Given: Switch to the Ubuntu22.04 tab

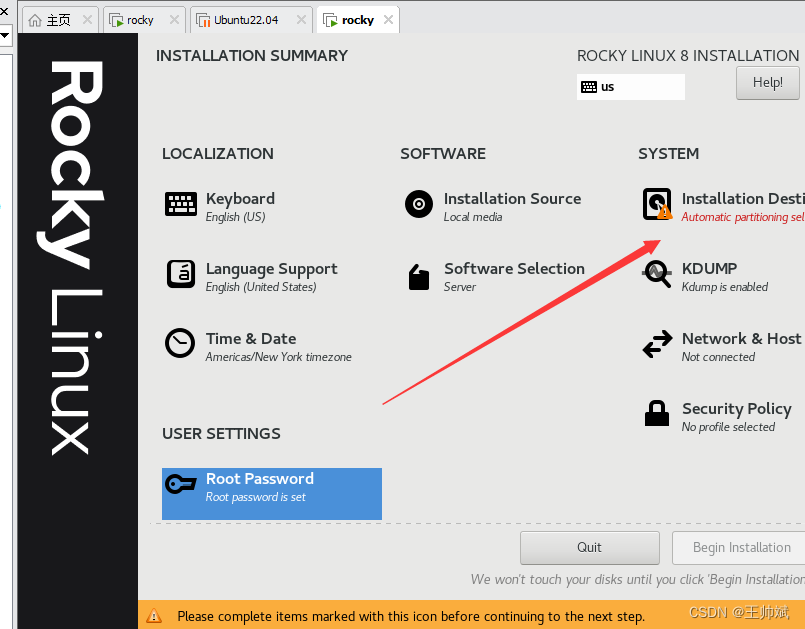Looking at the screenshot, I should coord(251,20).
